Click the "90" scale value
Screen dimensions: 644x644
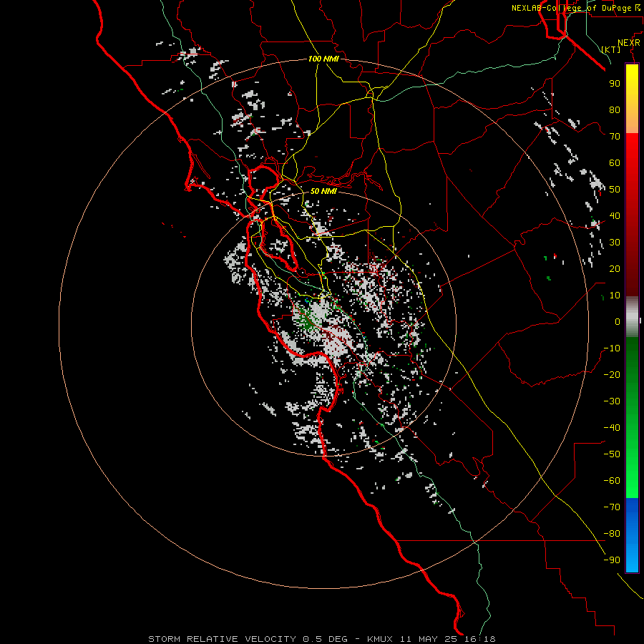(x=615, y=84)
